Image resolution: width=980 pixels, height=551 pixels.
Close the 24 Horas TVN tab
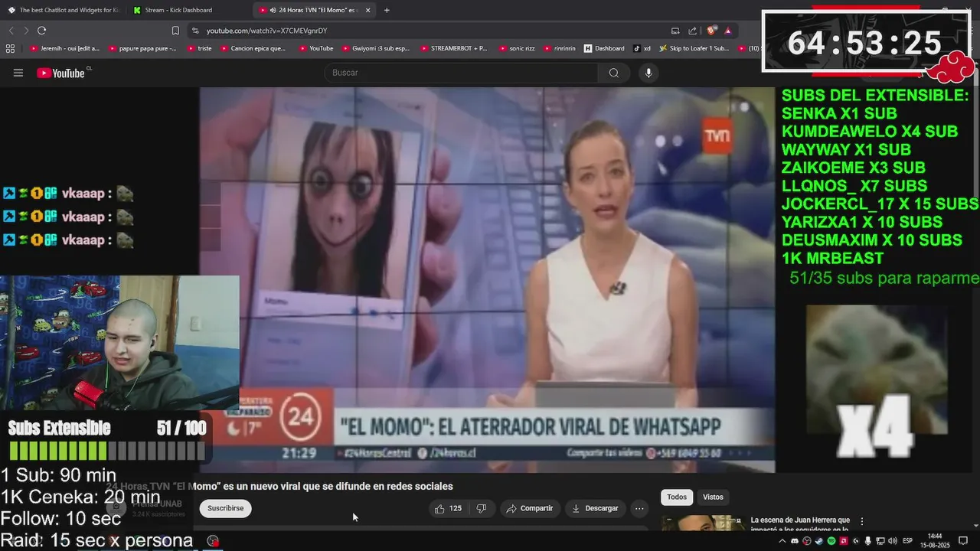(368, 10)
